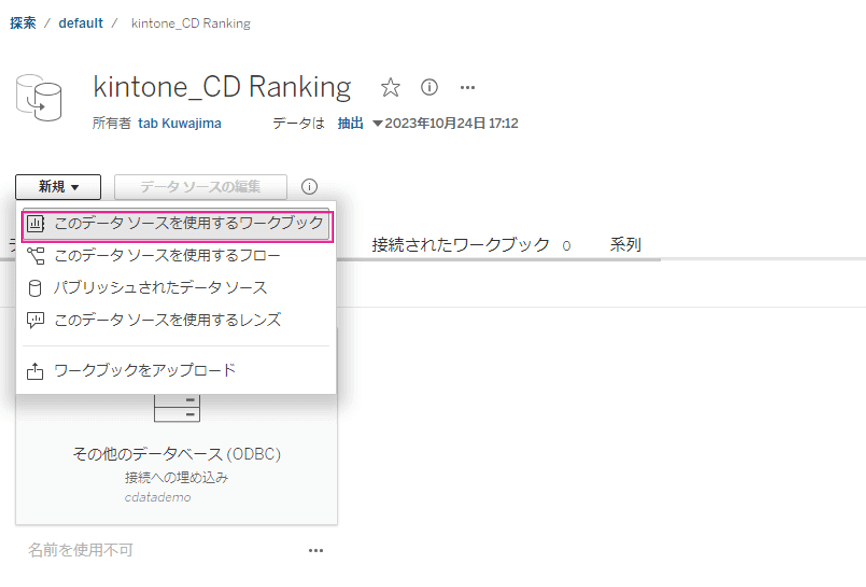The image size is (866, 587).
Task: Select このデータ ソースを使用するレンズ
Action: [177, 320]
